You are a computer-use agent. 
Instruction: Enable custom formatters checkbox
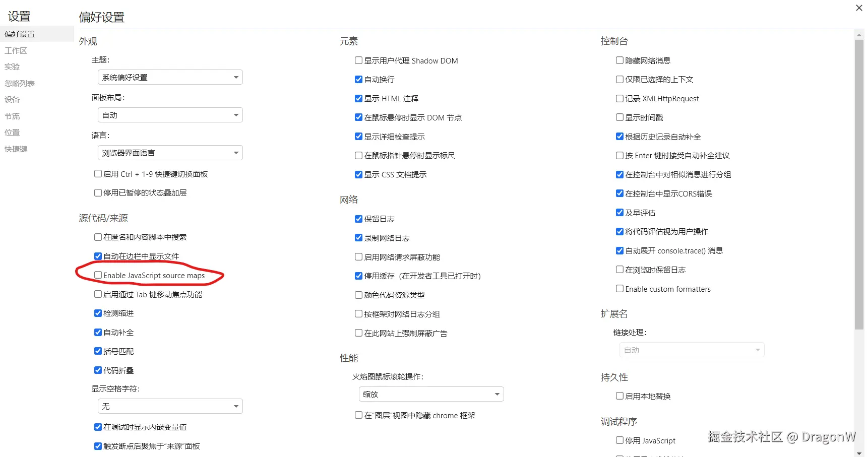click(619, 288)
